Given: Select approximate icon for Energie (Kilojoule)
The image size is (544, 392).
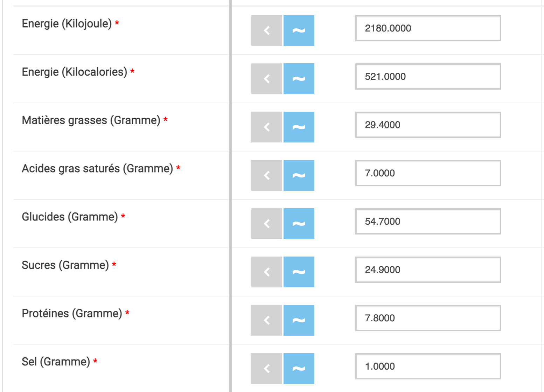Looking at the screenshot, I should tap(299, 30).
